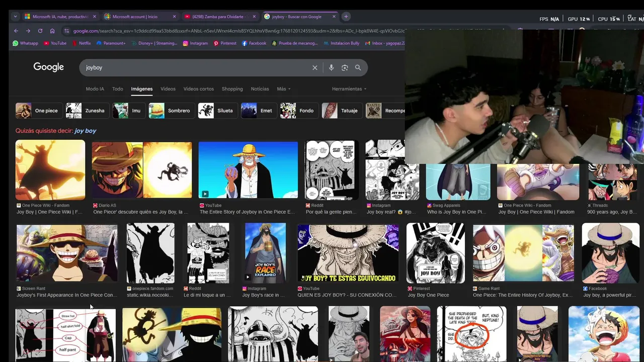Close the Zamba para Olvidarte YouTube tab

pyautogui.click(x=254, y=17)
